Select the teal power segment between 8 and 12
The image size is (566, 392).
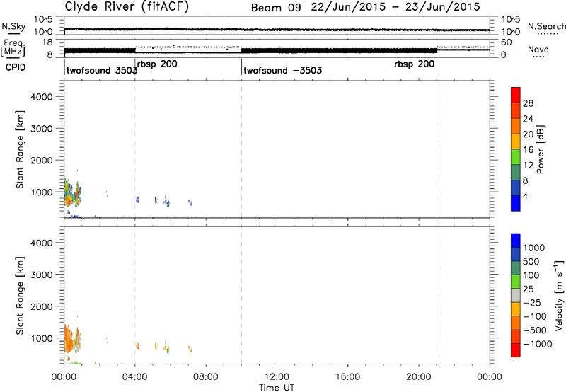coord(516,173)
